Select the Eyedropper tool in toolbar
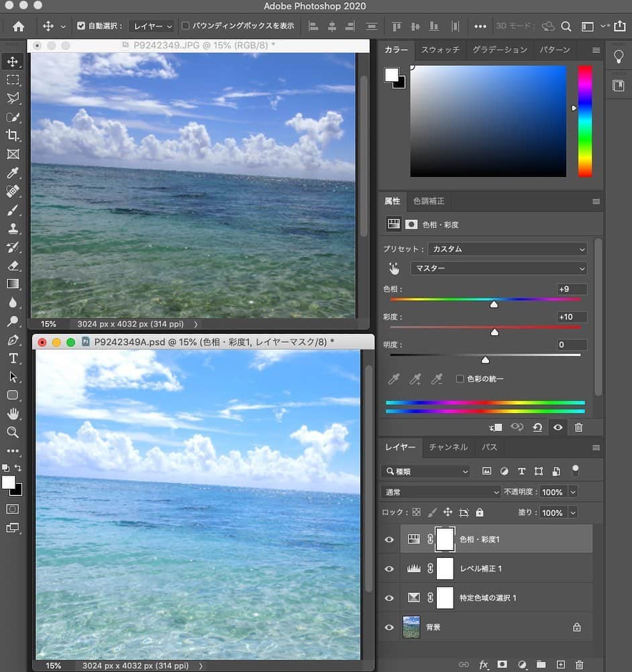 coord(13,173)
